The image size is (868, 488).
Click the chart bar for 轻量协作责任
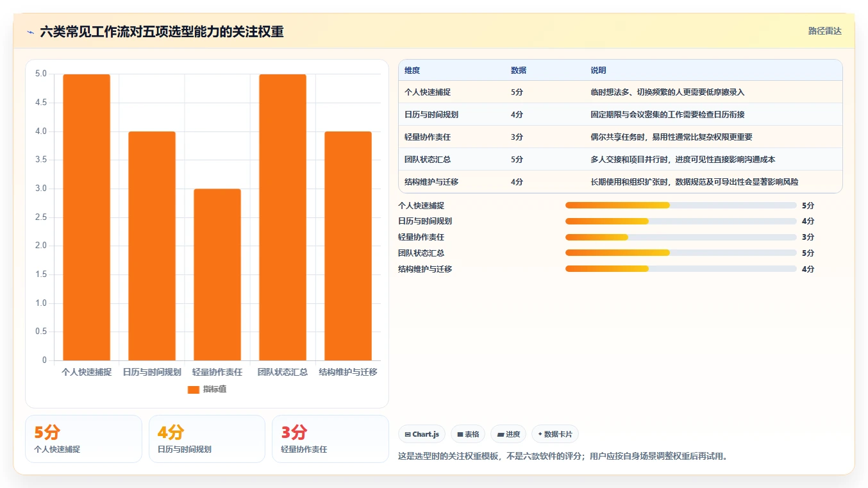coord(217,274)
